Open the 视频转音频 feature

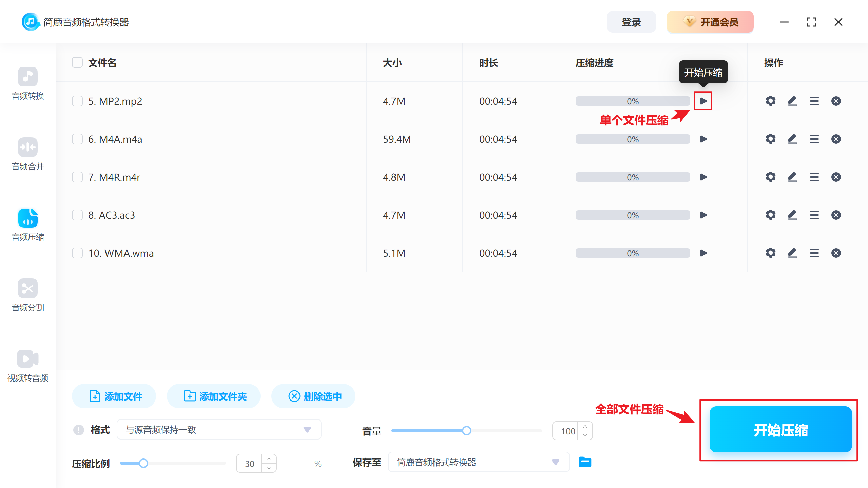coord(28,366)
